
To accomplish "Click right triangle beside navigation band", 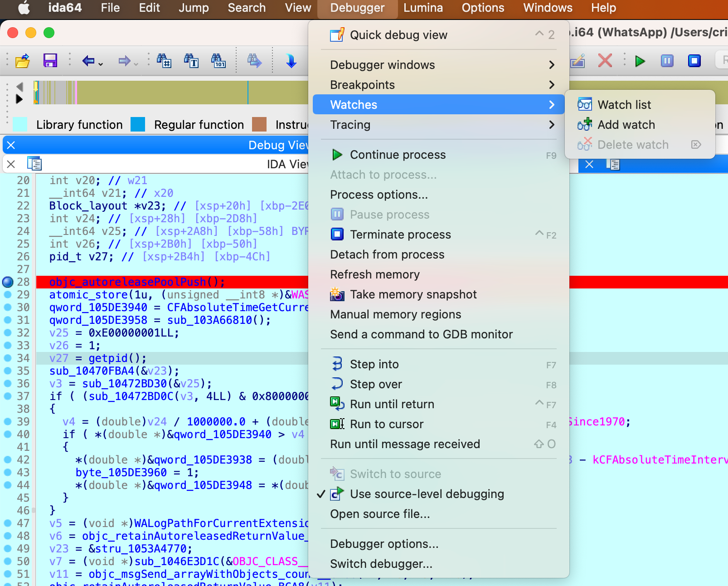I will (x=19, y=98).
